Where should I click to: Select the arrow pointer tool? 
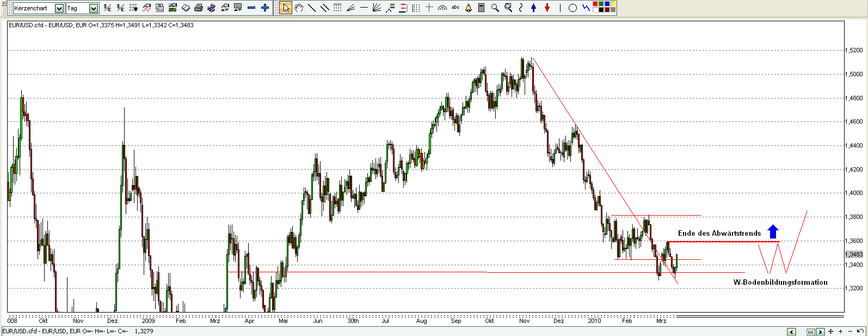[286, 8]
